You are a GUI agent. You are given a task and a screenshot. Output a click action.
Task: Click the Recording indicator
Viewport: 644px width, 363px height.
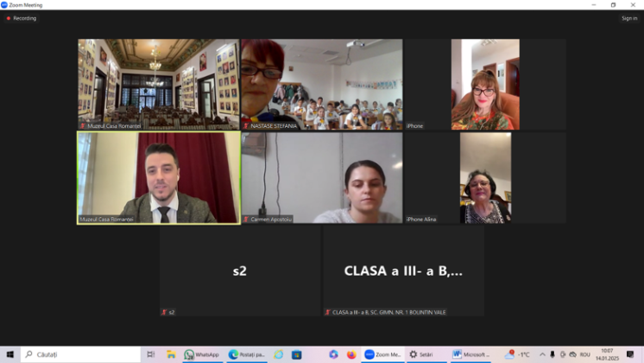click(22, 18)
